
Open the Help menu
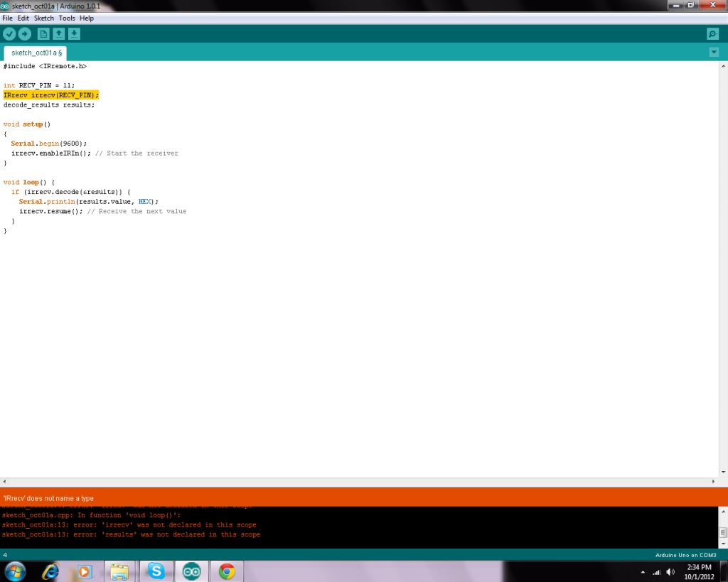click(86, 18)
